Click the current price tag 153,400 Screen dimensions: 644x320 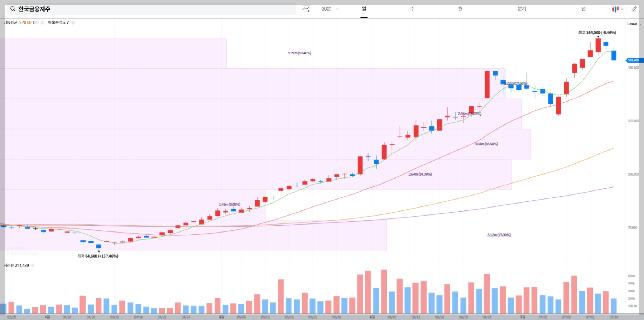[634, 60]
